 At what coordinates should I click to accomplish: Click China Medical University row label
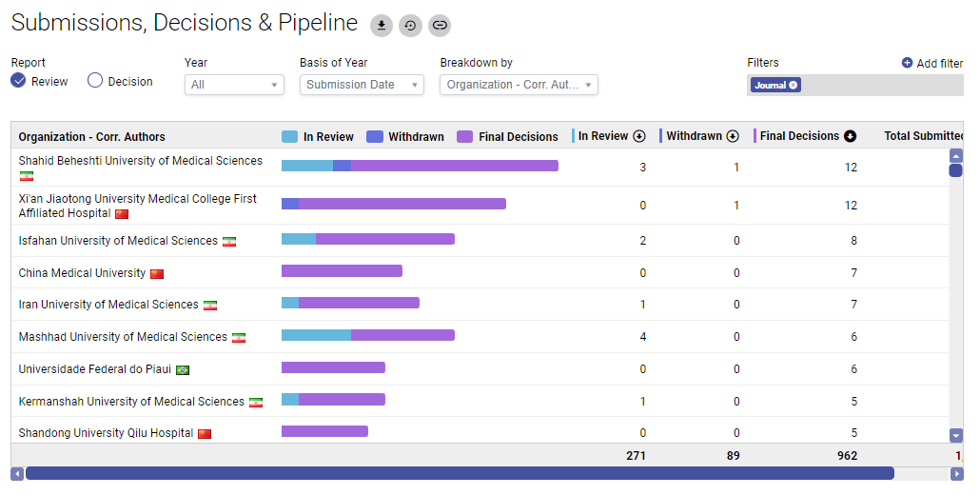point(82,273)
